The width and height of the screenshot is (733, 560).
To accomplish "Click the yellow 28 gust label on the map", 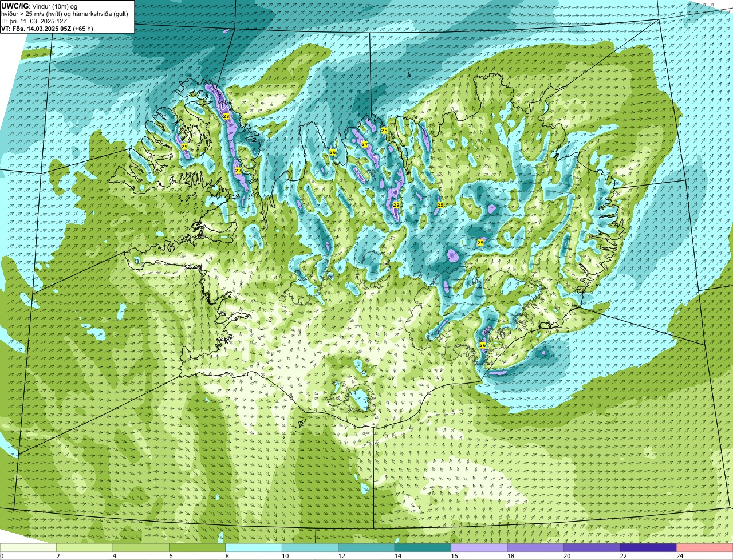I will pyautogui.click(x=226, y=116).
